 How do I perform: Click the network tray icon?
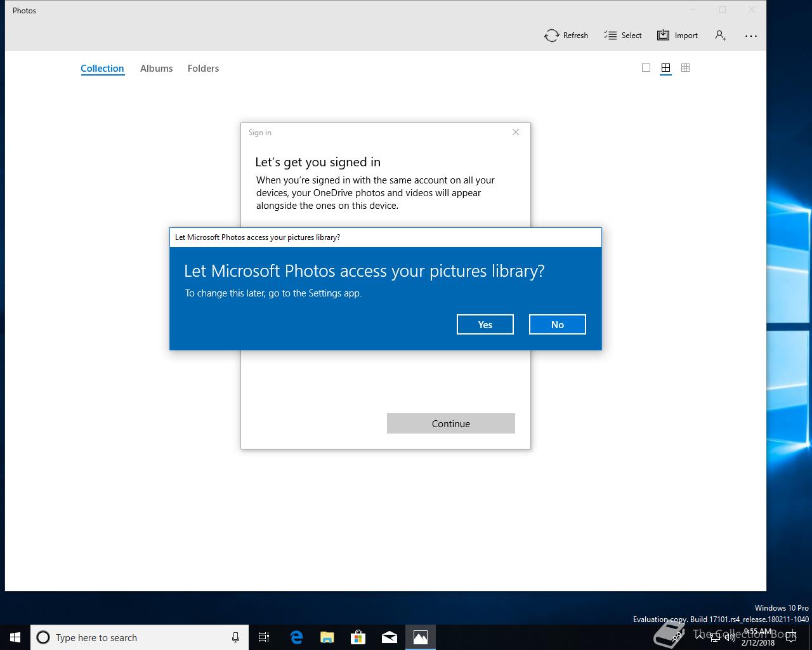pos(715,637)
